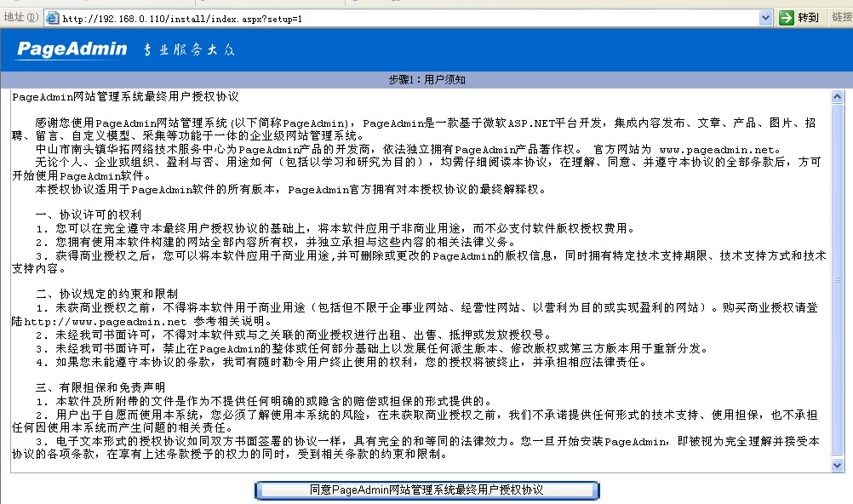This screenshot has width=853, height=504.
Task: Click the 链接 links toolbar label
Action: pyautogui.click(x=840, y=18)
